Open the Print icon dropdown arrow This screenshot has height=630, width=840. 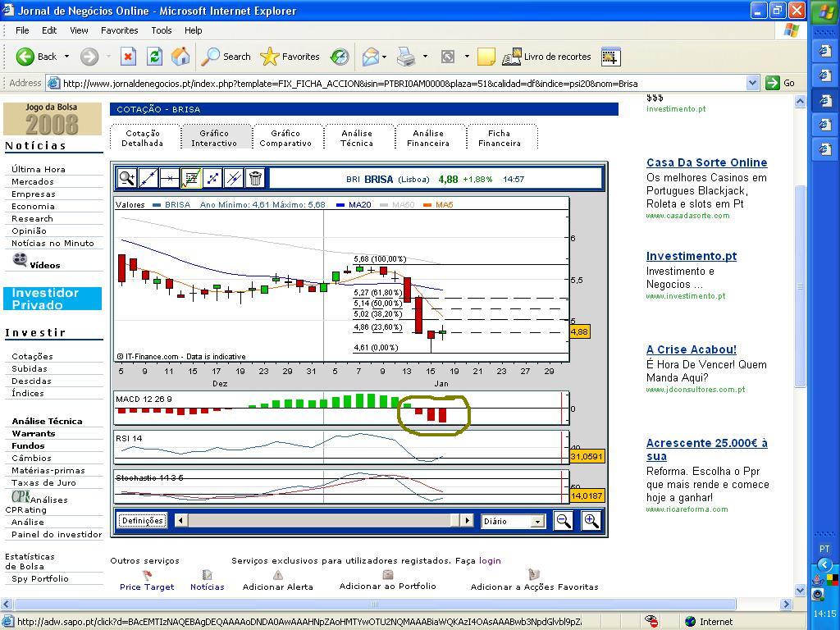coord(426,57)
